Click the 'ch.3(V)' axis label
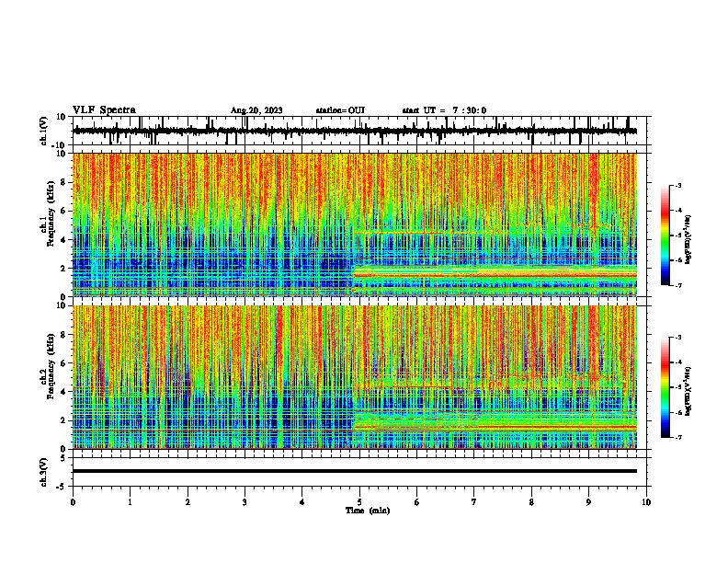The image size is (728, 563). (x=43, y=472)
